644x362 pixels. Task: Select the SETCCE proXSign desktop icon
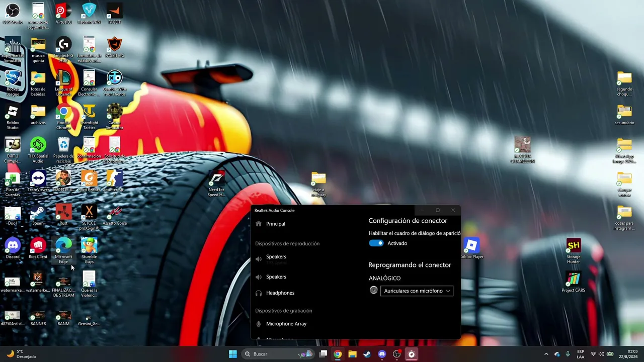pos(89,218)
